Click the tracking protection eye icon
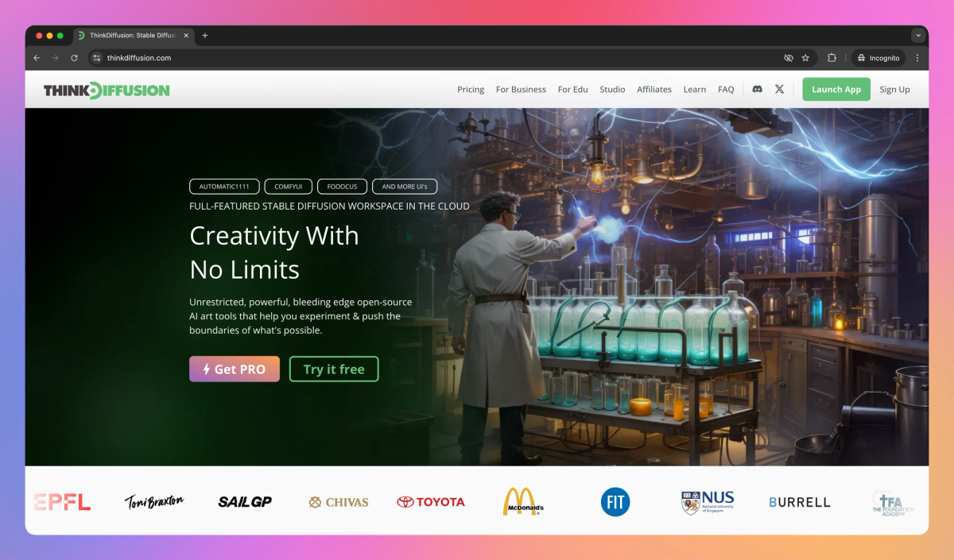Image resolution: width=954 pixels, height=560 pixels. (789, 58)
